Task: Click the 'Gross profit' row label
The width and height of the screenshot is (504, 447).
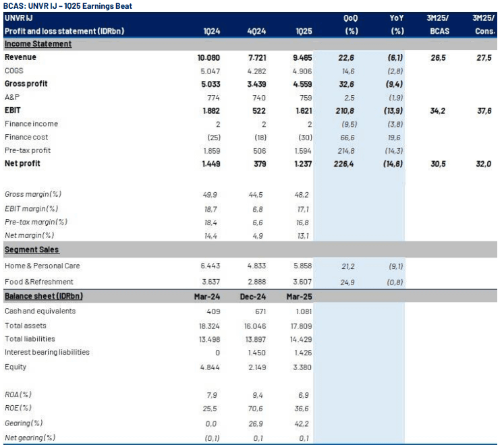Action: click(x=26, y=84)
